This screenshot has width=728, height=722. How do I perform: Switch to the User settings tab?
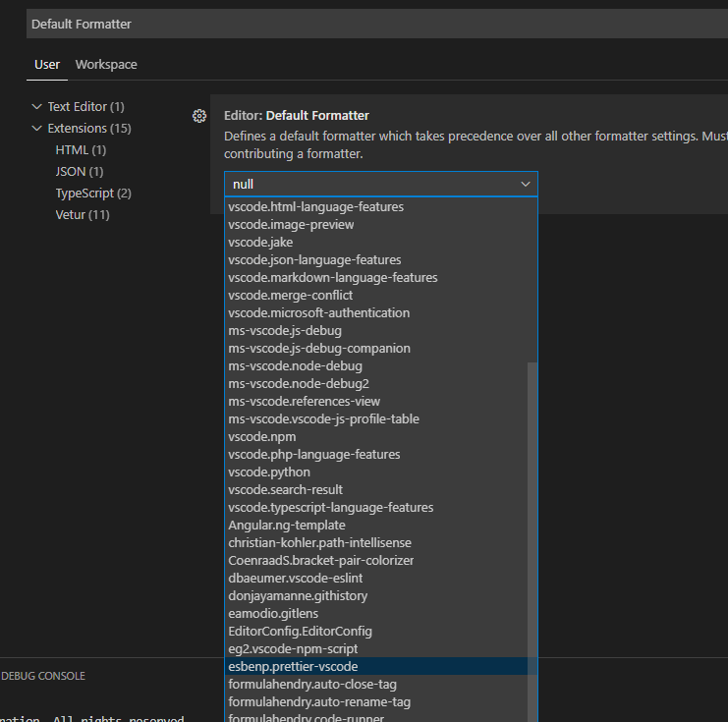coord(47,65)
